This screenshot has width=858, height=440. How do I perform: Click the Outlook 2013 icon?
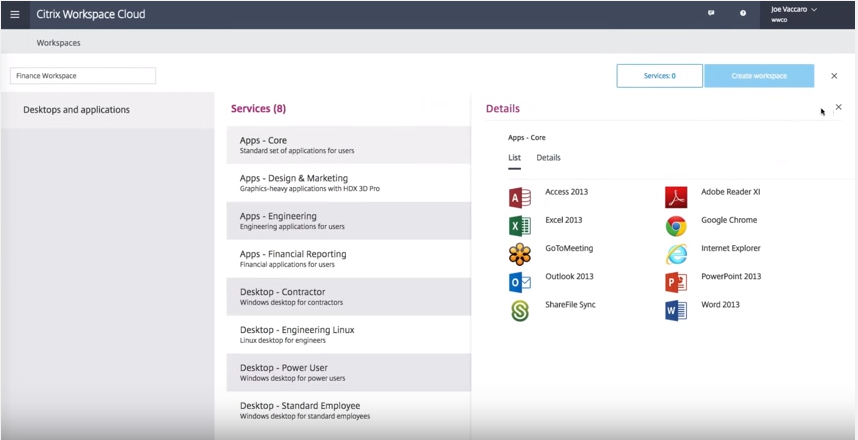(x=519, y=282)
